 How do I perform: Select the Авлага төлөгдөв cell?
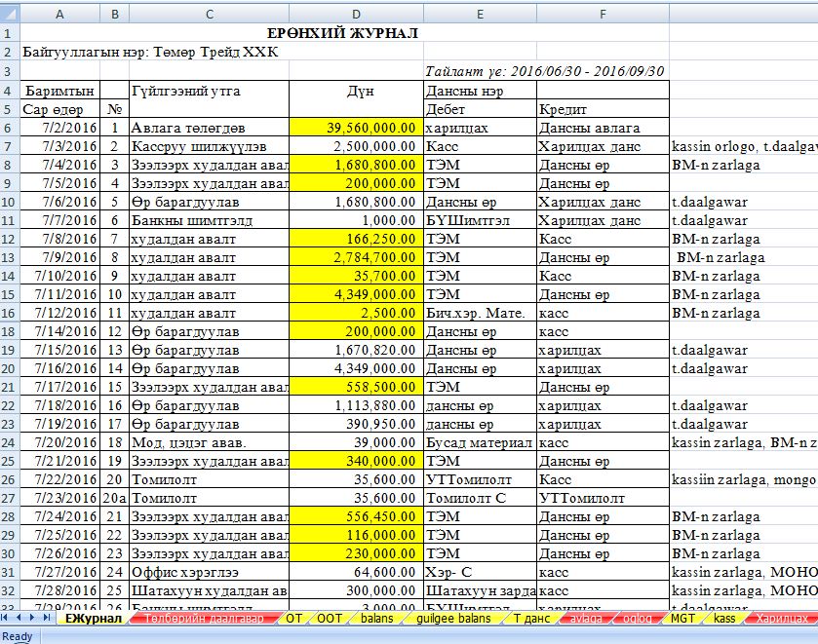(x=210, y=128)
